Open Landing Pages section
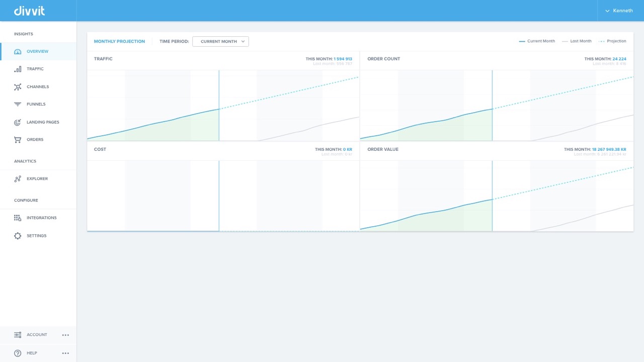The width and height of the screenshot is (644, 362). point(38,122)
